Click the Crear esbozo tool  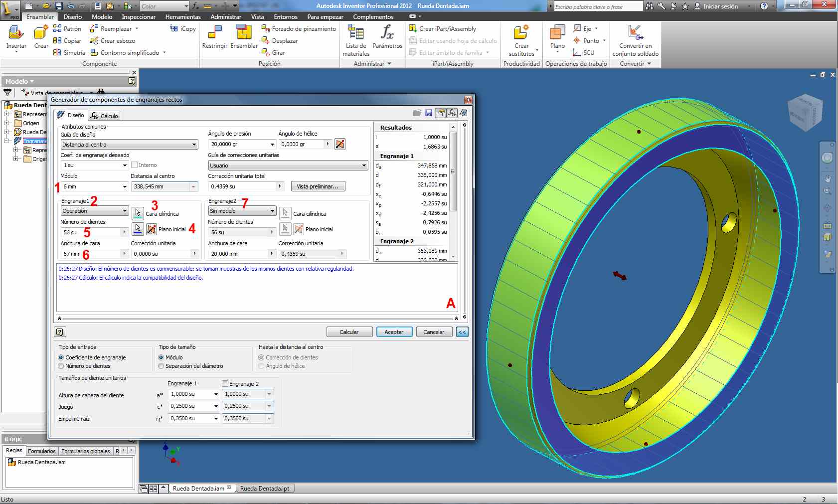(x=113, y=41)
